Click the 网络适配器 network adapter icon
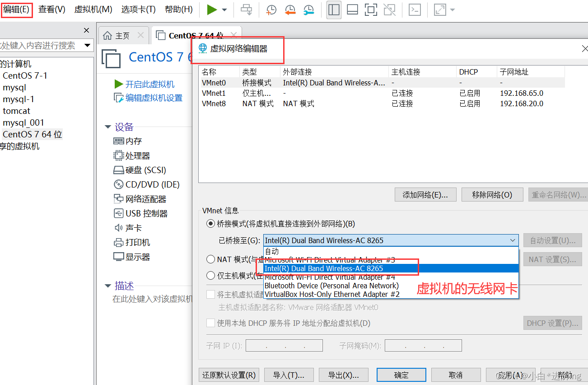The image size is (588, 385). click(x=118, y=199)
